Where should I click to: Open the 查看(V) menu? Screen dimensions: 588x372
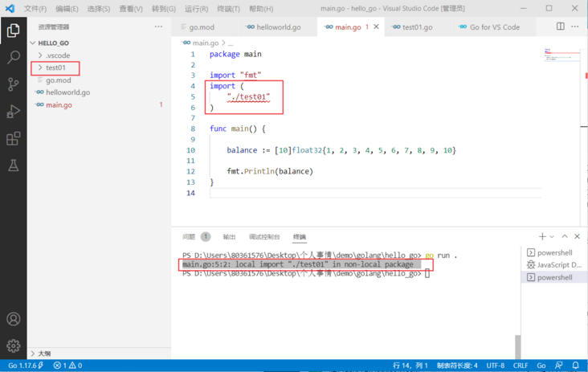[x=131, y=9]
